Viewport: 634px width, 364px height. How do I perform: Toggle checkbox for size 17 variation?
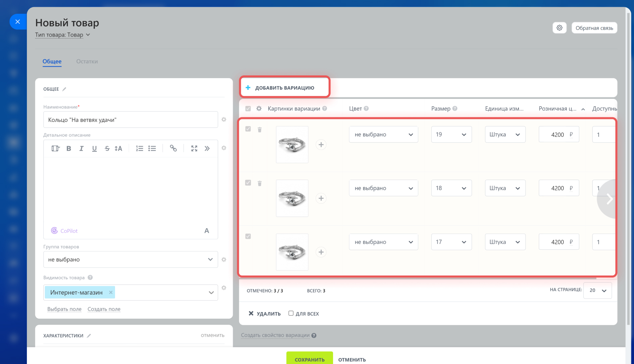point(248,236)
